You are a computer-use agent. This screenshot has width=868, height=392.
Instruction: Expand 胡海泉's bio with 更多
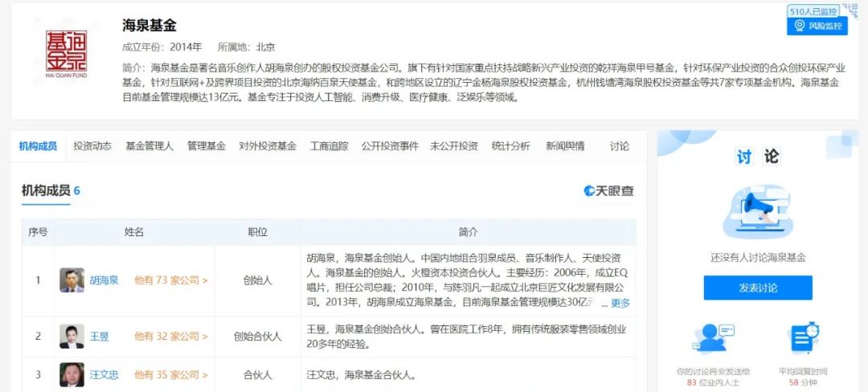pyautogui.click(x=620, y=303)
